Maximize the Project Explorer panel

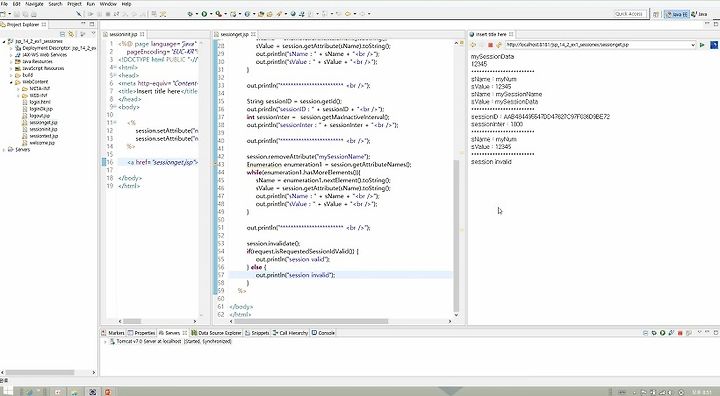pos(92,24)
